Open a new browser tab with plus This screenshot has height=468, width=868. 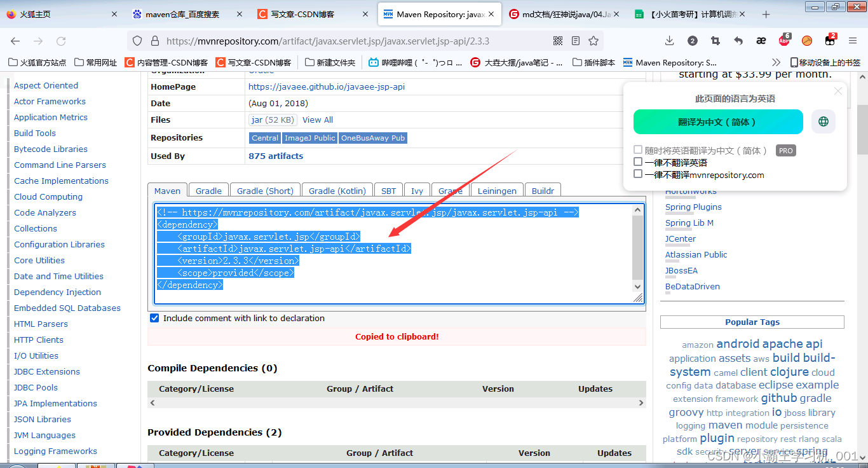[766, 14]
